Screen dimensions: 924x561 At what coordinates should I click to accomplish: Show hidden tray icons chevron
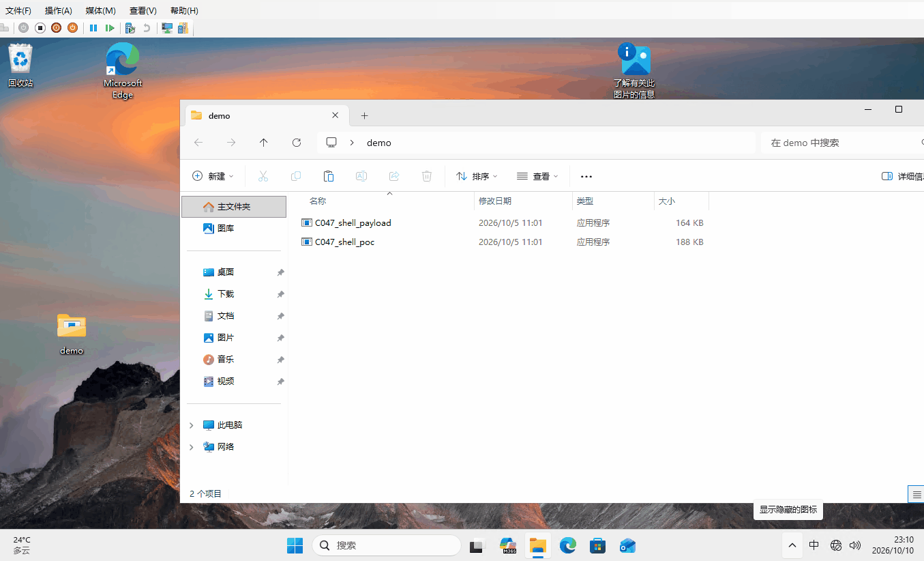(x=792, y=545)
